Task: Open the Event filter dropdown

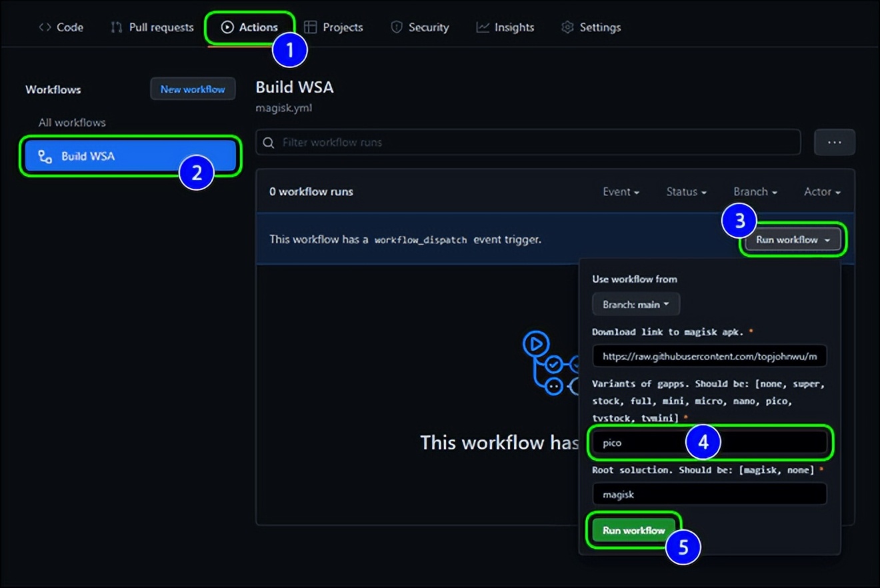Action: [621, 192]
